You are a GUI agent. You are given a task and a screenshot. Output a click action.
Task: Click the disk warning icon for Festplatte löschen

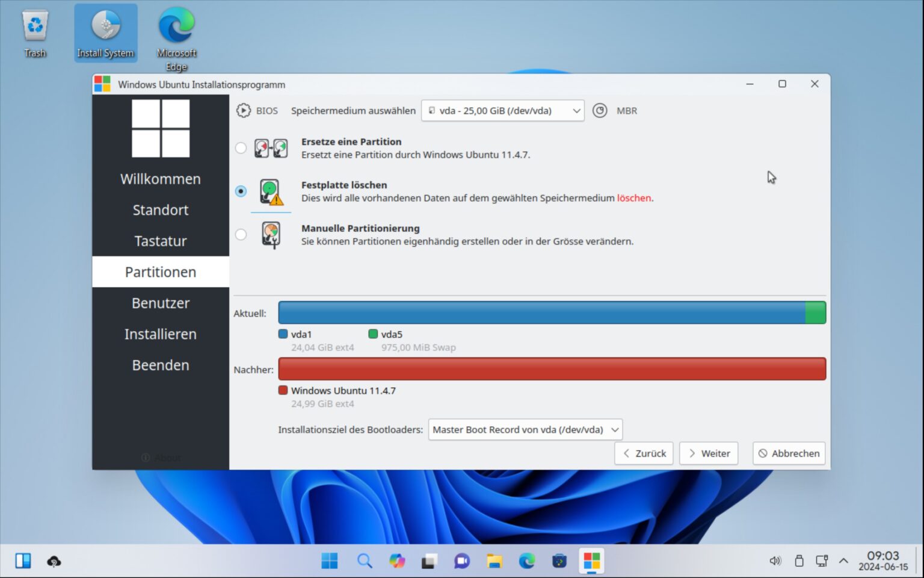(x=271, y=191)
